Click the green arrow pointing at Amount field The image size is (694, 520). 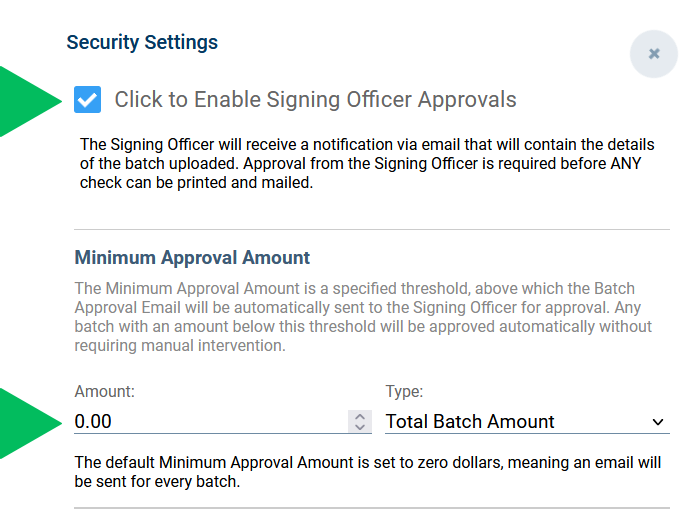31,423
